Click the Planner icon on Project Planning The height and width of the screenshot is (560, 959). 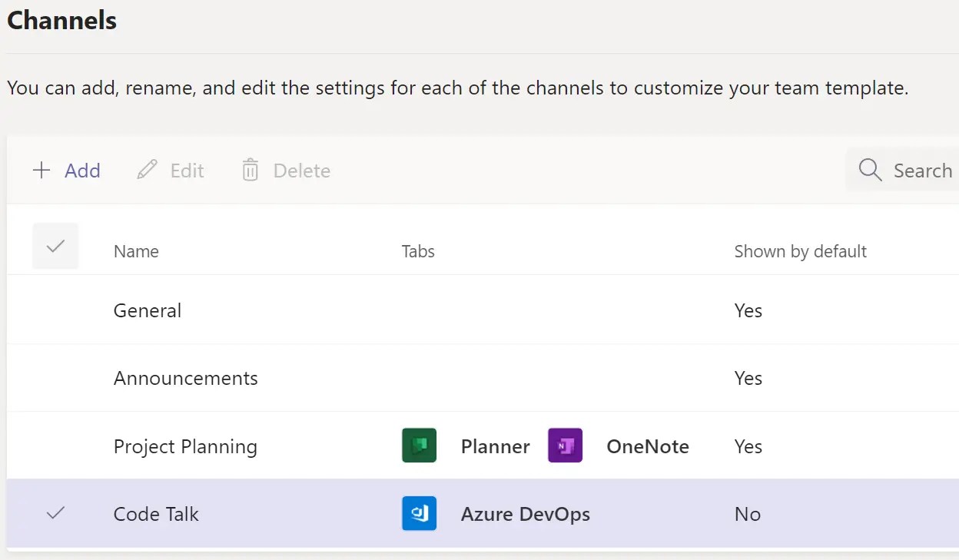[x=419, y=446]
